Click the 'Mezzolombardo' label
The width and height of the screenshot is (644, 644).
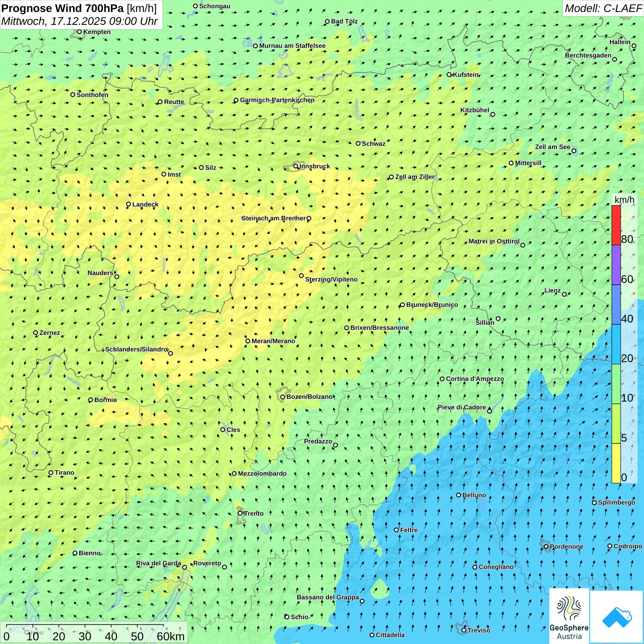tap(262, 473)
